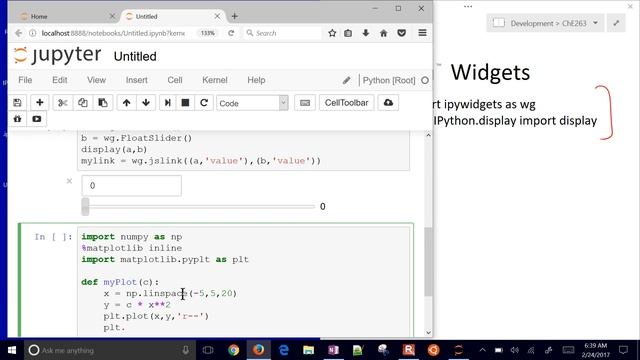Close the slider widget output with the x
Viewport: 640px width, 360px height.
coord(69,181)
